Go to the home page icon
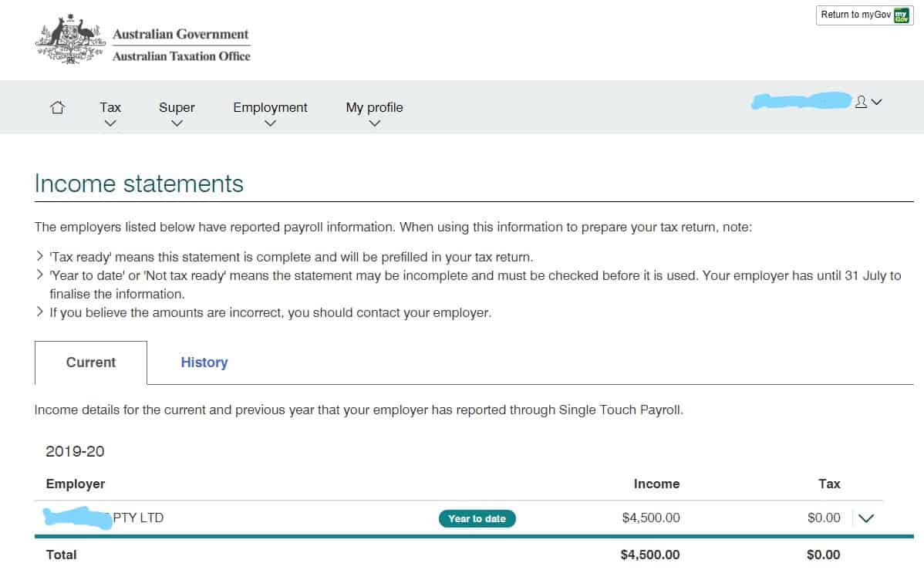Viewport: 924px width, 580px height. coord(57,107)
